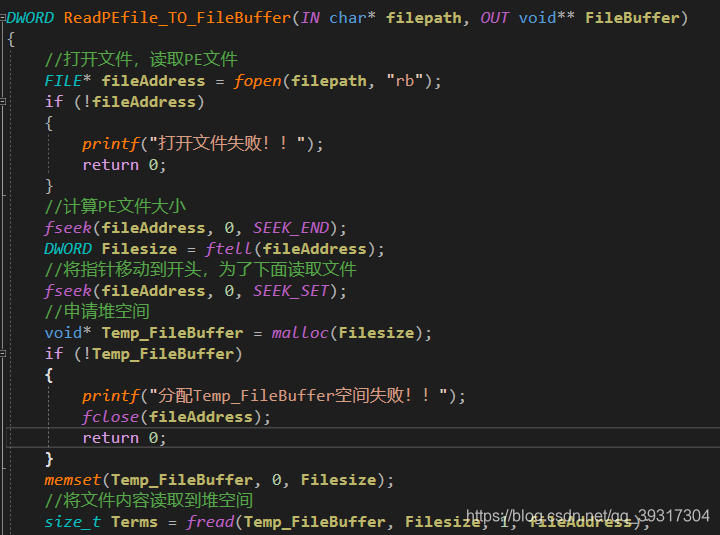Click the fclose function call

coord(111,417)
